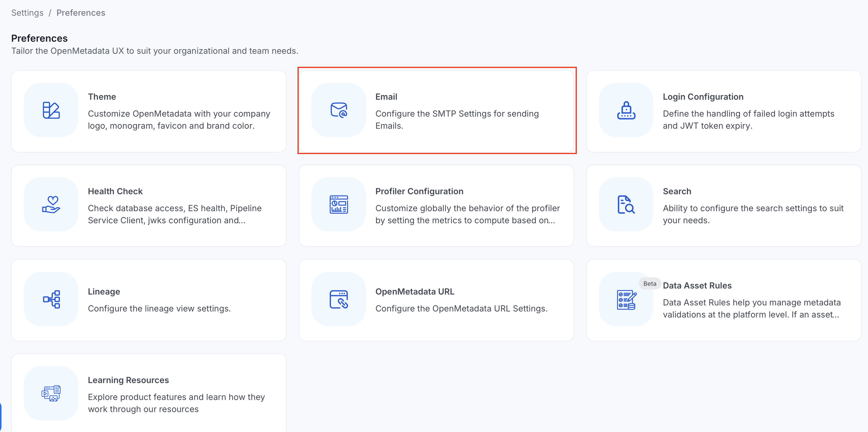Open the Theme card title
Viewport: 868px width, 432px height.
click(102, 97)
